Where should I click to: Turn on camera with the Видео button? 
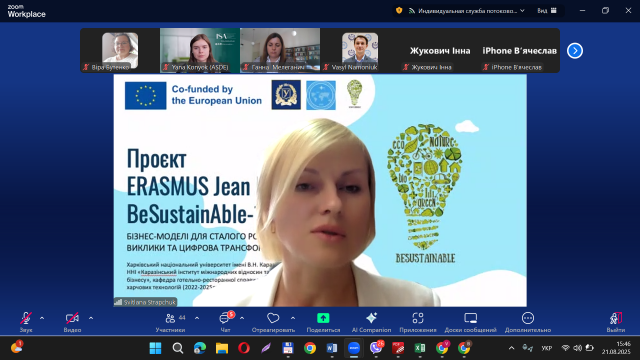tap(72, 321)
